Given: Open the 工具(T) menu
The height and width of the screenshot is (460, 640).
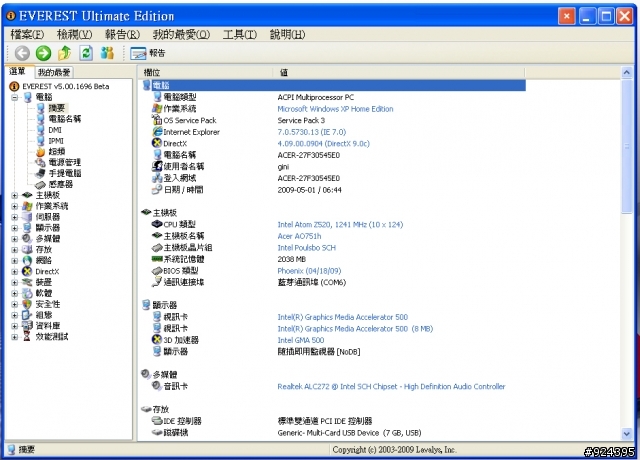Looking at the screenshot, I should 240,34.
